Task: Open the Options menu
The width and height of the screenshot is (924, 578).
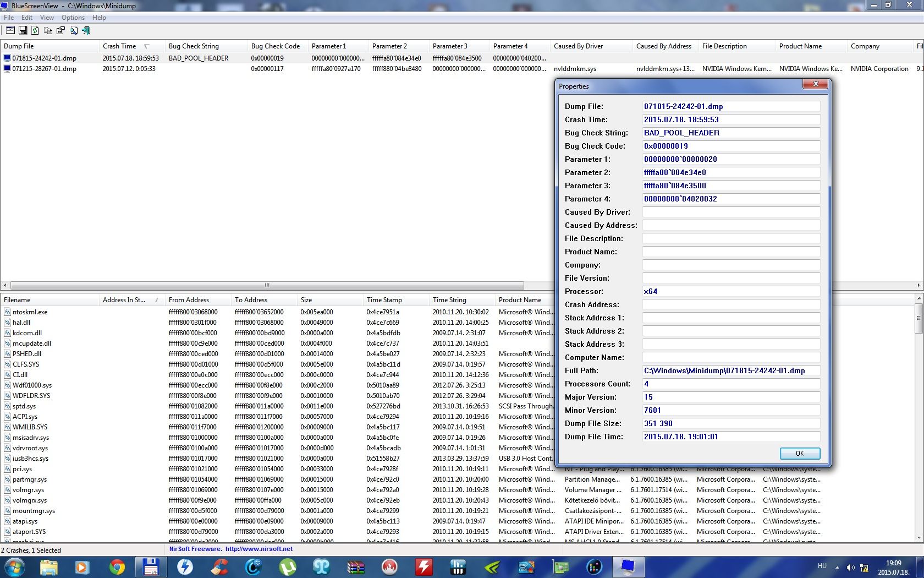Action: click(73, 18)
